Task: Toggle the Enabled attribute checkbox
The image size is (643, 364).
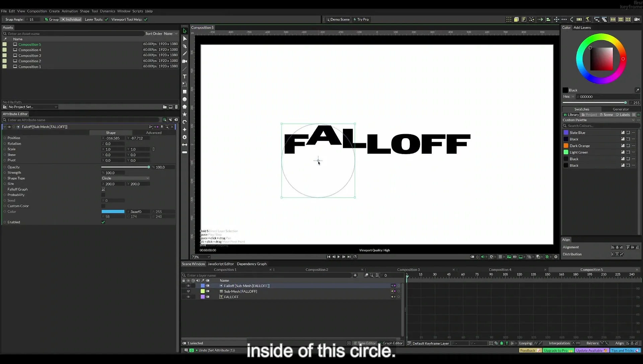Action: point(103,222)
